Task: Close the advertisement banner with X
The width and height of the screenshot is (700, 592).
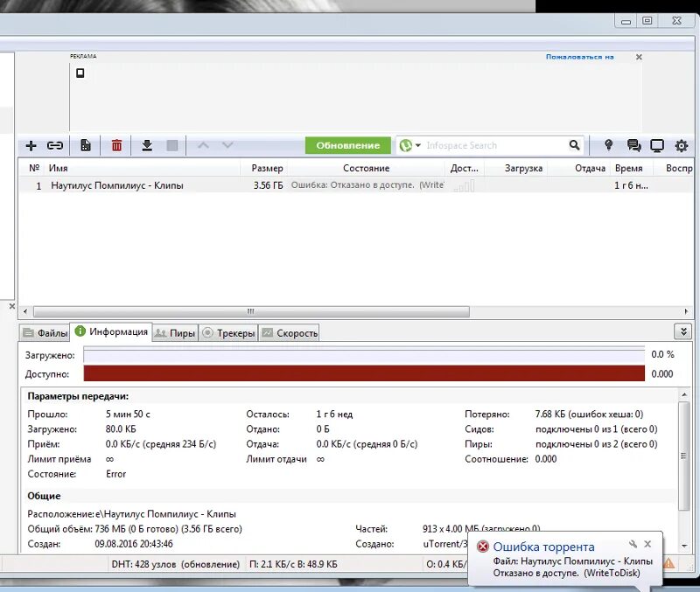Action: [639, 57]
